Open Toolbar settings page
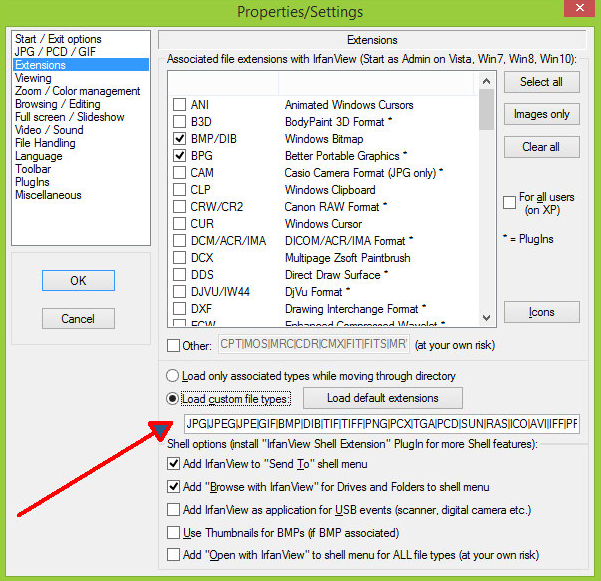This screenshot has width=601, height=581. pos(33,169)
